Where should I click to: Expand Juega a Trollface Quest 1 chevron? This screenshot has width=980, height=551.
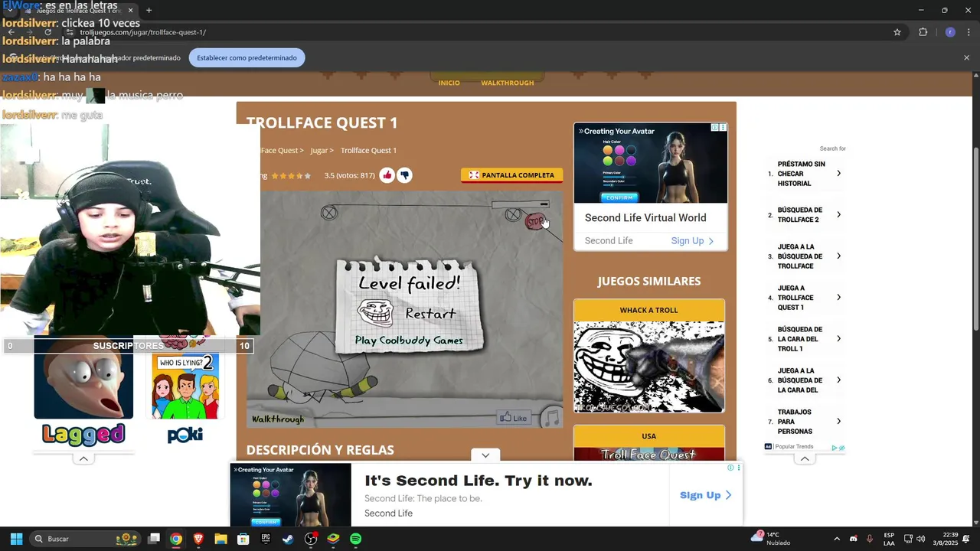click(838, 298)
